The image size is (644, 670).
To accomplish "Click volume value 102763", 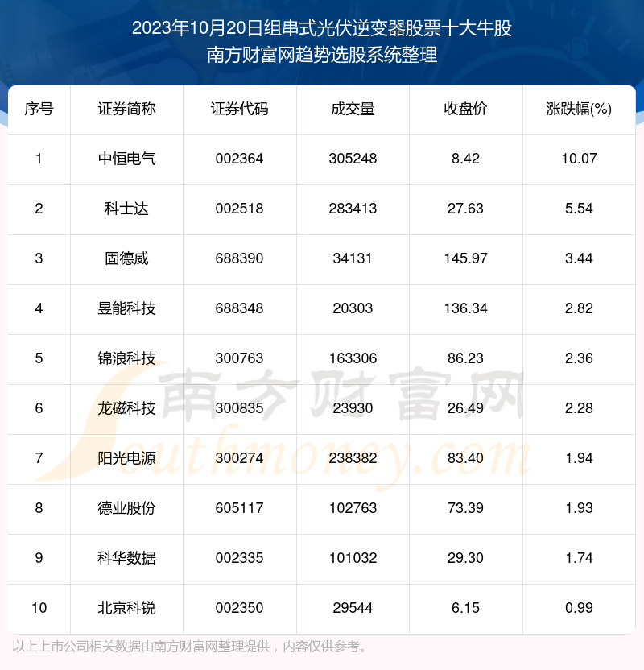I will (353, 508).
